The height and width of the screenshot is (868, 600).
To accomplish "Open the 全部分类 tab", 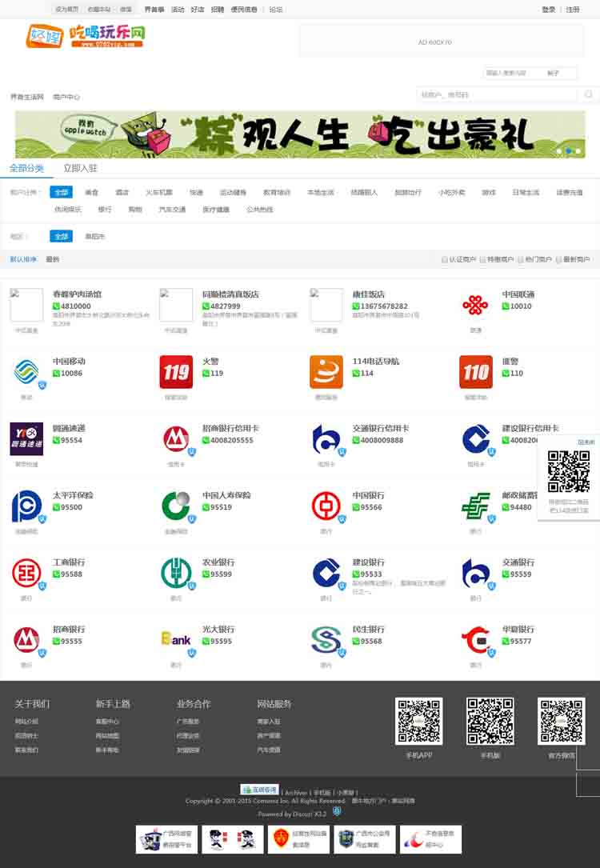I will [x=26, y=168].
